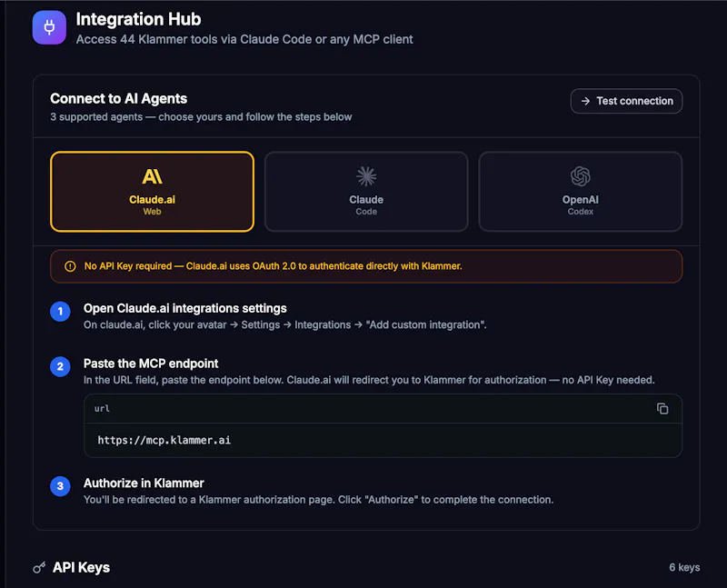This screenshot has width=727, height=588.
Task: Click the 'Integration Hub' page title
Action: pos(138,19)
